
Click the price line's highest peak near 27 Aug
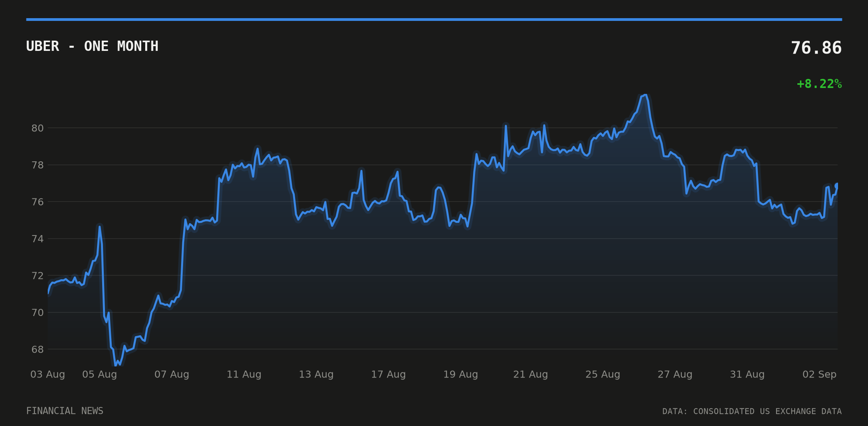[x=645, y=95]
